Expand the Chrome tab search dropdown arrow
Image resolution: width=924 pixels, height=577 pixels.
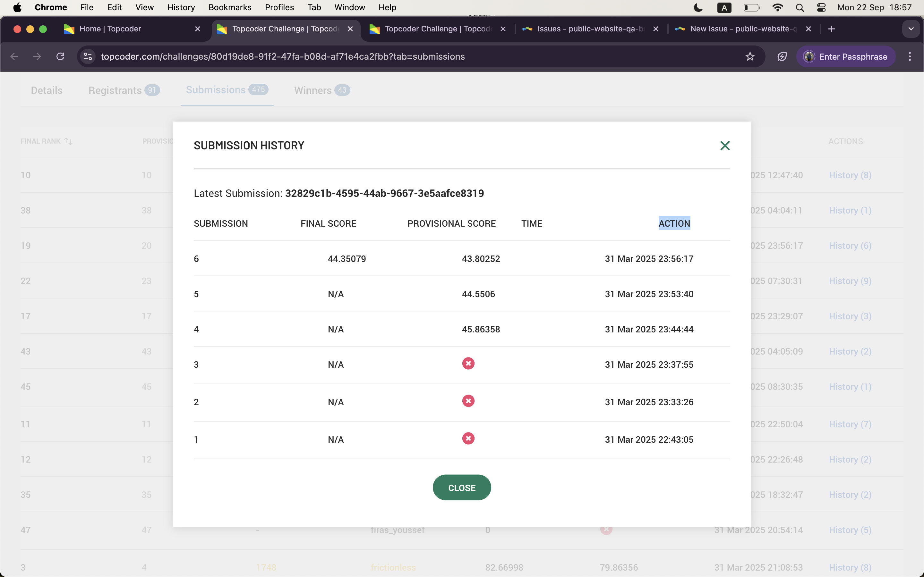click(911, 29)
